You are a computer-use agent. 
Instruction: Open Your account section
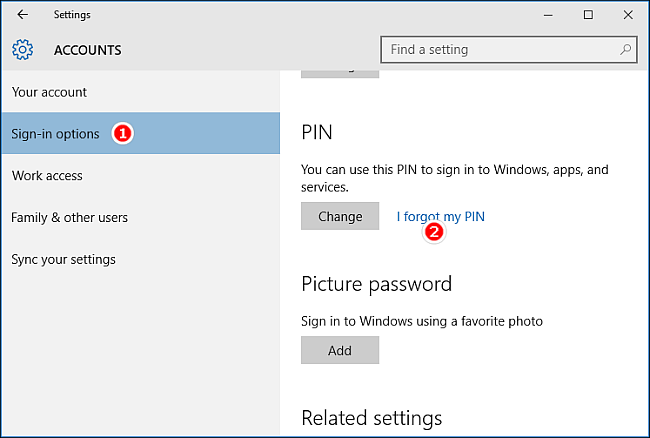click(x=141, y=92)
